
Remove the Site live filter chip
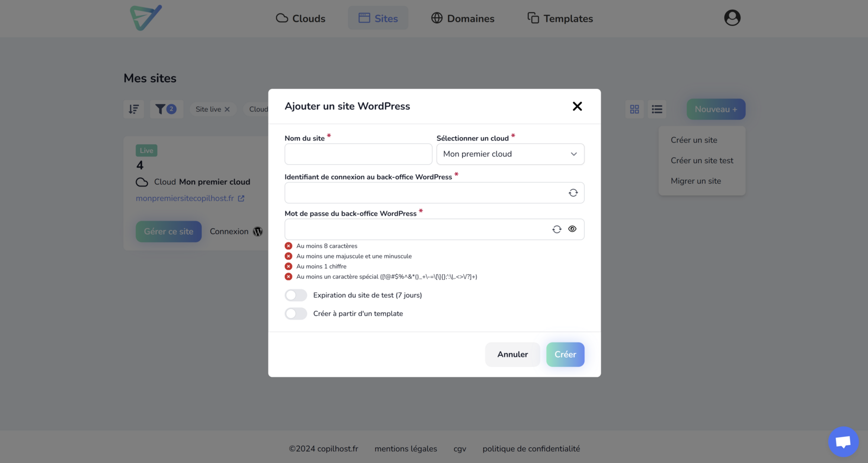(x=227, y=110)
